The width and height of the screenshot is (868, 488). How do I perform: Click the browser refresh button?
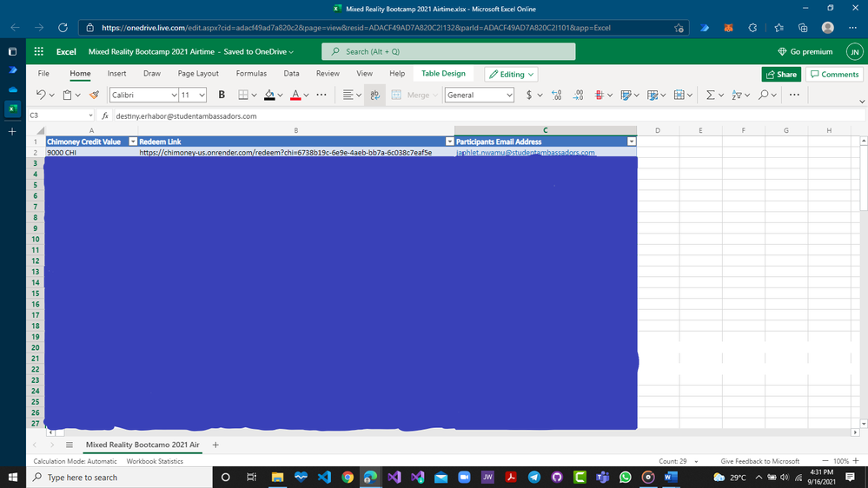[x=63, y=28]
